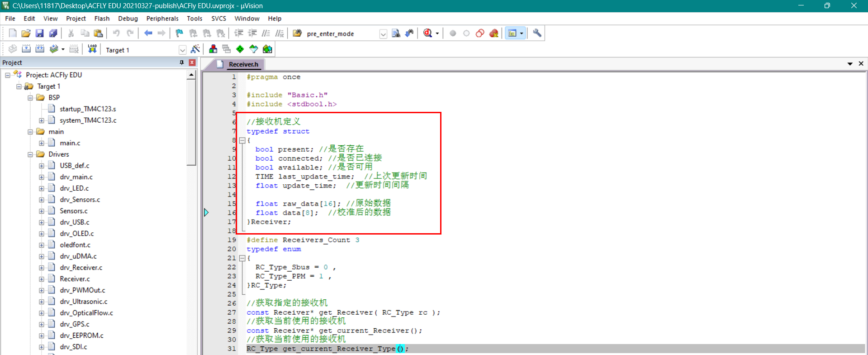Close the Receiver.h editor tab

click(861, 64)
